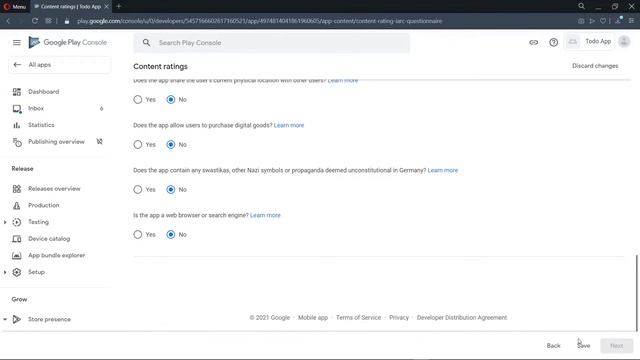
Task: Open App bundle explorer in sidebar
Action: [x=55, y=256]
